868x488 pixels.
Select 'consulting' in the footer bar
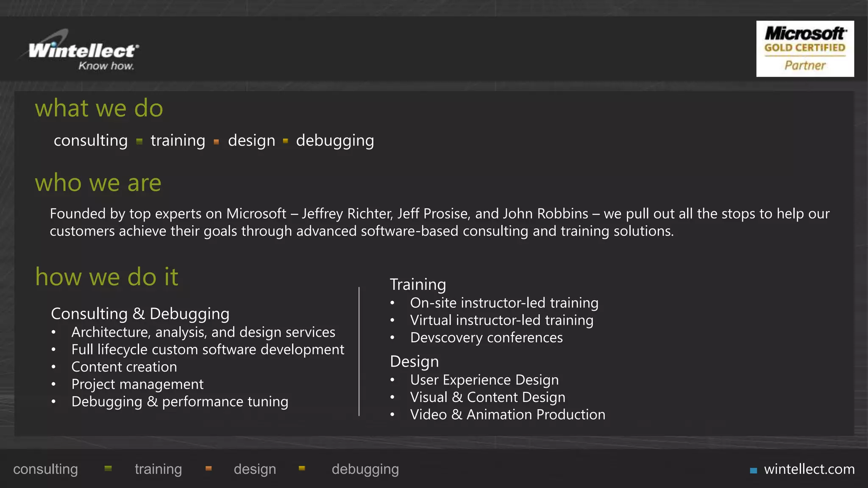pos(45,469)
